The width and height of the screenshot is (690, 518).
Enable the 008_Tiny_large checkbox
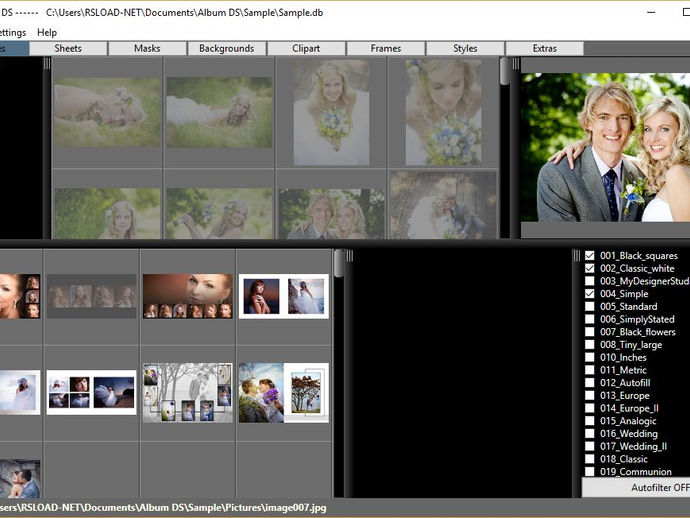pyautogui.click(x=590, y=345)
